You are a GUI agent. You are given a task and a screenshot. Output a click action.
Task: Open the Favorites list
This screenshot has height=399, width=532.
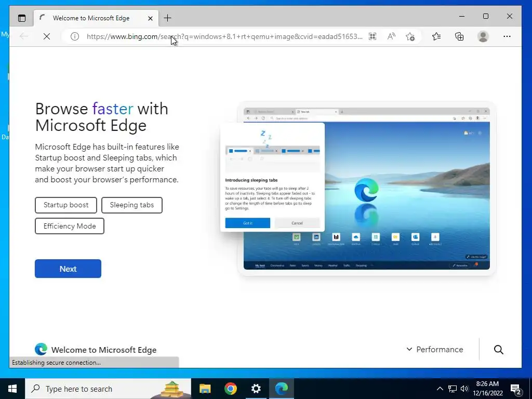[436, 36]
